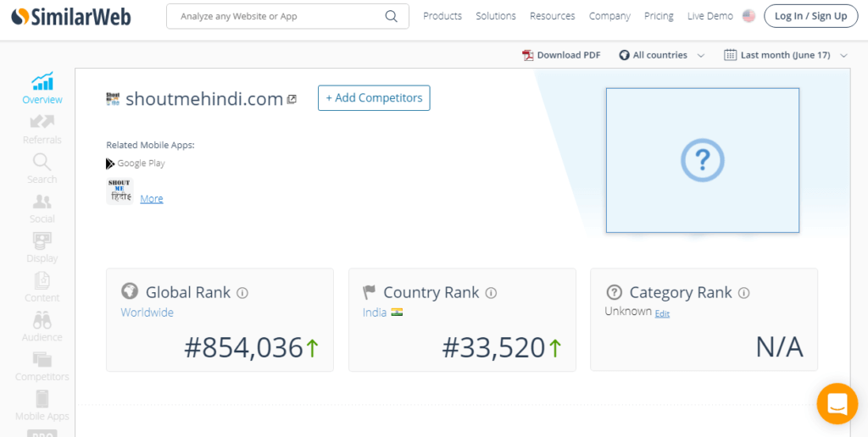
Task: Open the Solutions menu
Action: point(496,16)
